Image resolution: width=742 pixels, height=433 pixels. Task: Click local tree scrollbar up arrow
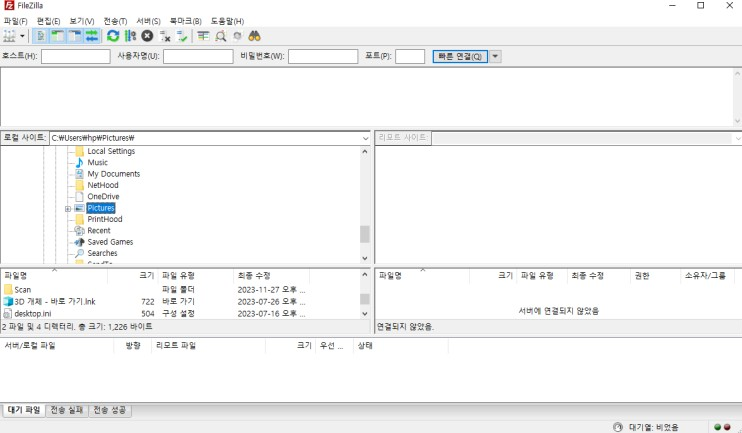point(364,151)
